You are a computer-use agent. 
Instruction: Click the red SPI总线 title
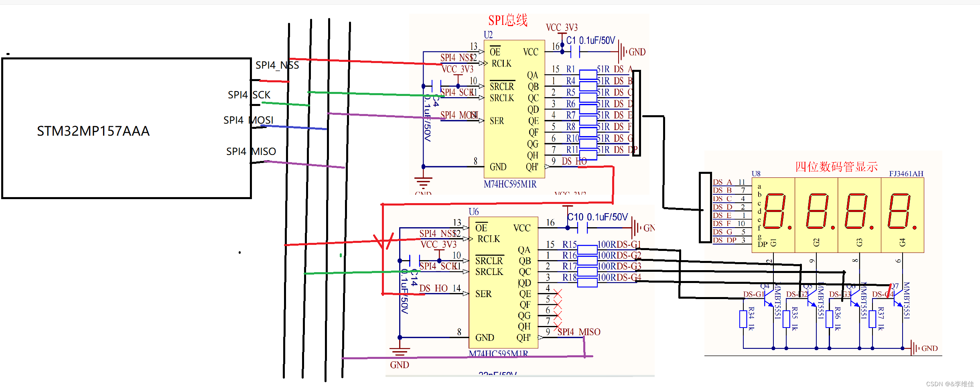point(507,20)
